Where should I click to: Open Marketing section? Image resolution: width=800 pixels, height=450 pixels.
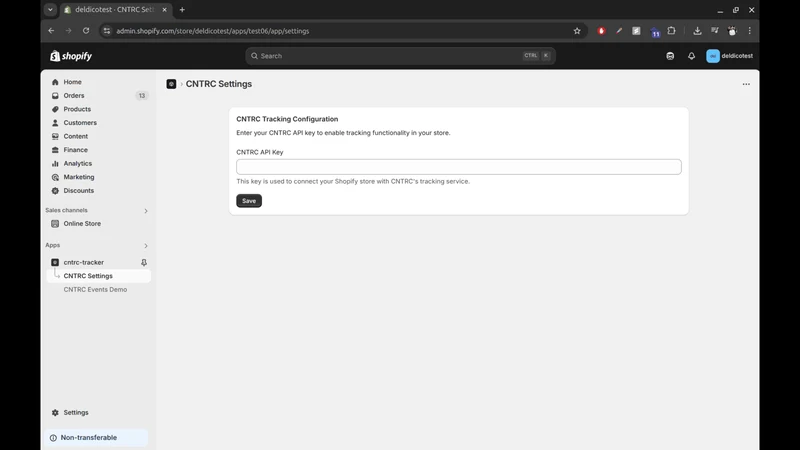tap(79, 177)
